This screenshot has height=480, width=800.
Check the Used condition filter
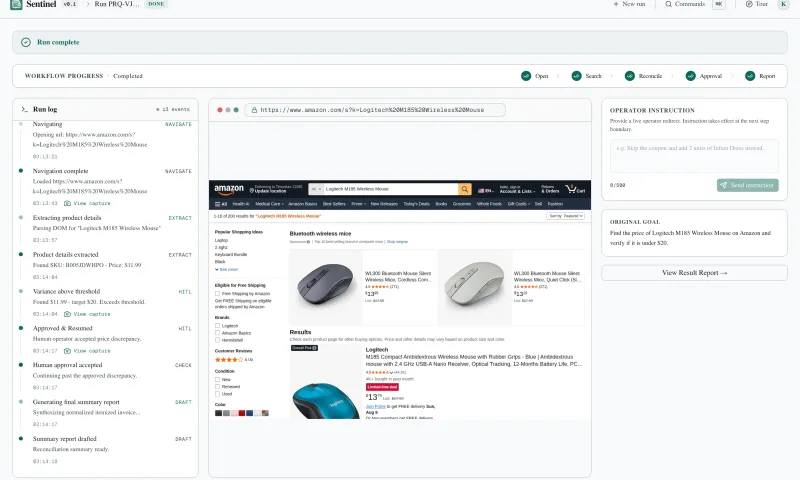click(217, 394)
